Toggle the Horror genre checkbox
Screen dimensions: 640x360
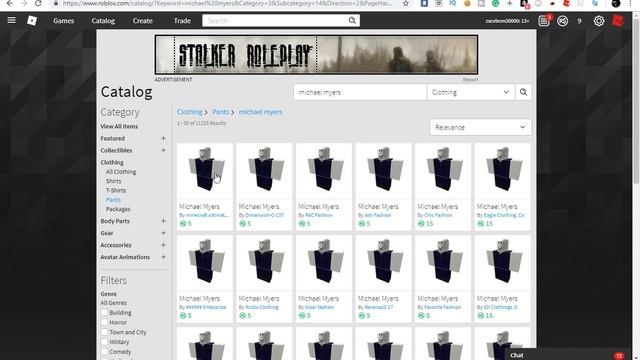[x=104, y=322]
